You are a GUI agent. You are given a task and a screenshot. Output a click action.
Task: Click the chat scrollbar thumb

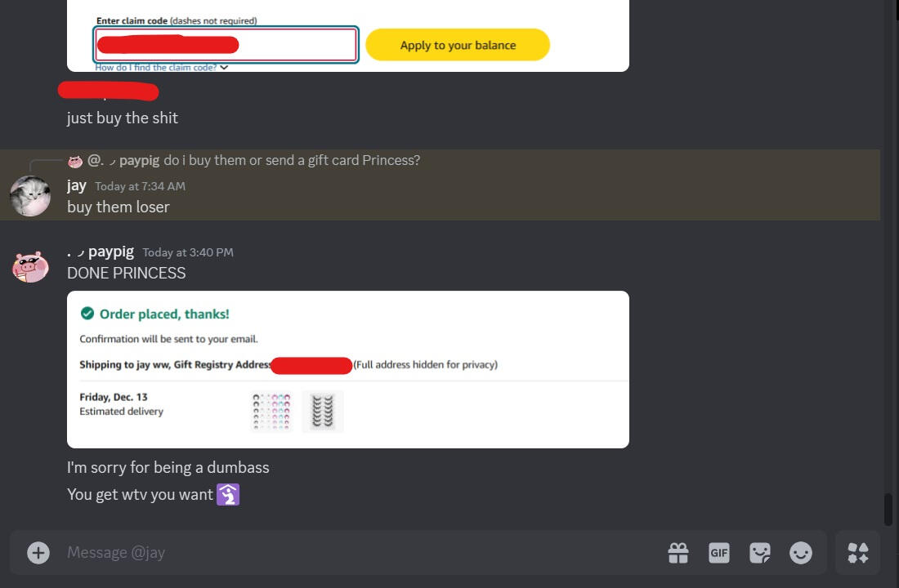888,509
